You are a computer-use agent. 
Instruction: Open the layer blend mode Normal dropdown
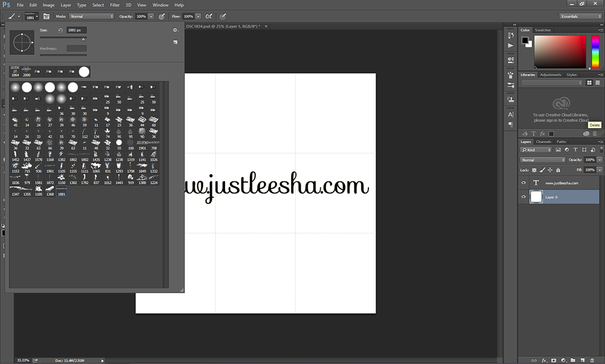coord(543,160)
